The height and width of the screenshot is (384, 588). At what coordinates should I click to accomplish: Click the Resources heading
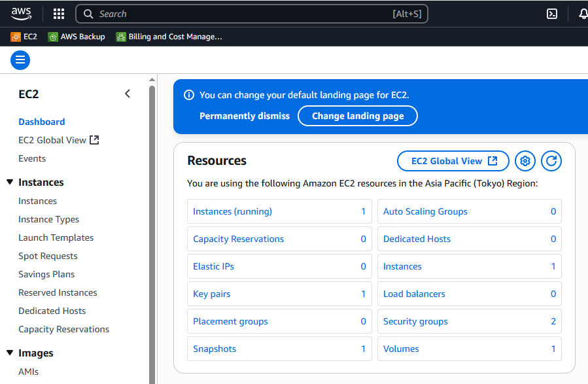(x=216, y=160)
